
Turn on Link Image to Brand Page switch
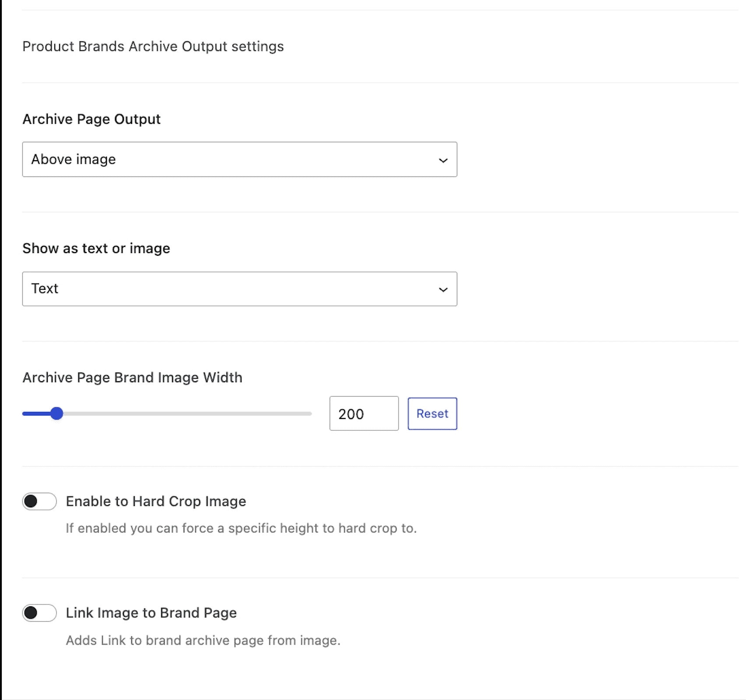tap(39, 613)
